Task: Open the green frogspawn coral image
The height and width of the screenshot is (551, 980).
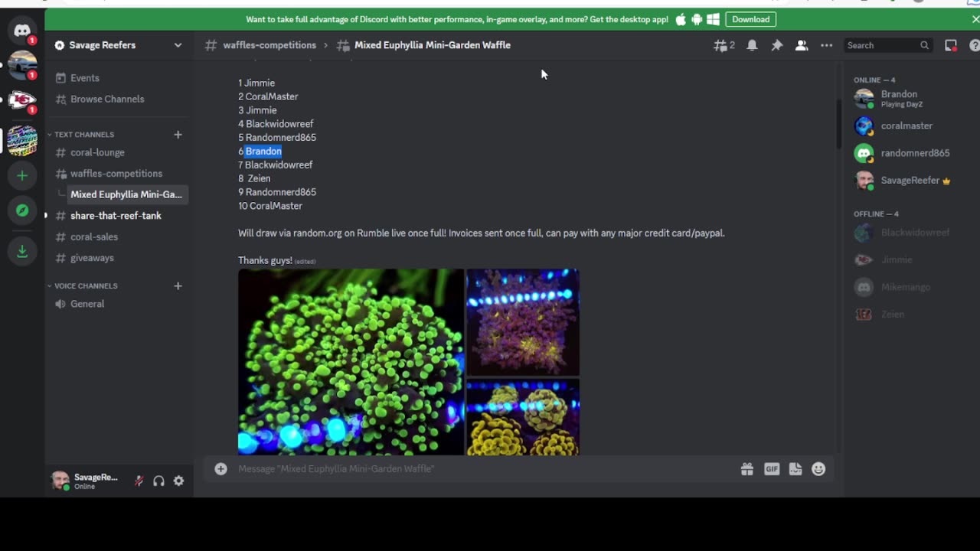Action: coord(351,362)
